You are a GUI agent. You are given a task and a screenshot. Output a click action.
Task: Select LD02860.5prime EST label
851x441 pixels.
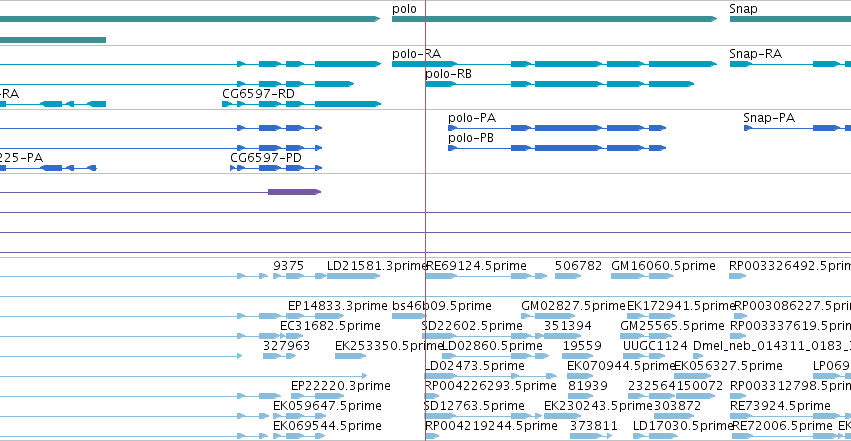(x=493, y=346)
